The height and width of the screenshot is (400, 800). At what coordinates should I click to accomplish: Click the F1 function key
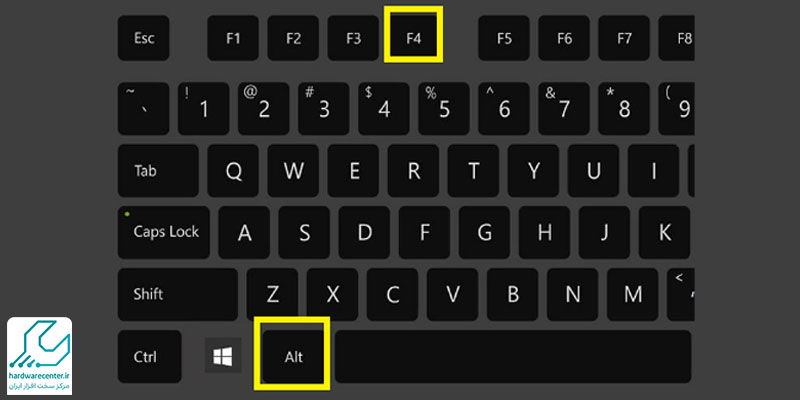pos(233,38)
